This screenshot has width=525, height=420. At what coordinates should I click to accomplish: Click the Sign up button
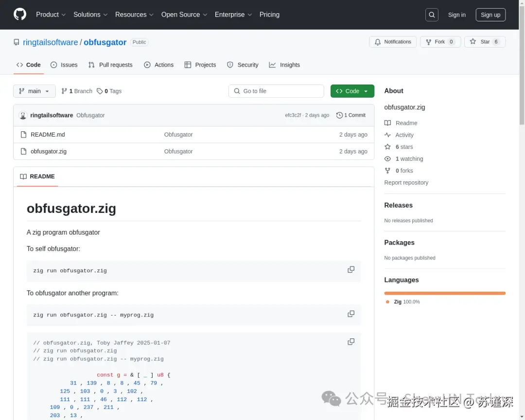pyautogui.click(x=490, y=15)
